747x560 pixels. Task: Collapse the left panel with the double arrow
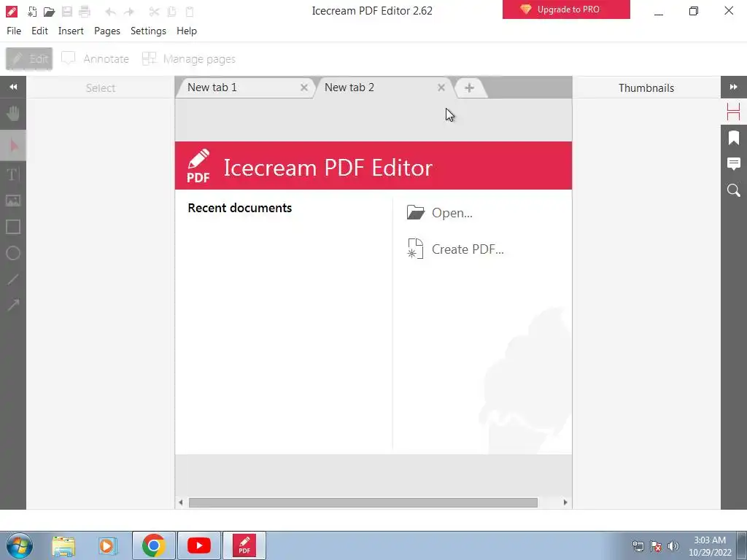[13, 87]
